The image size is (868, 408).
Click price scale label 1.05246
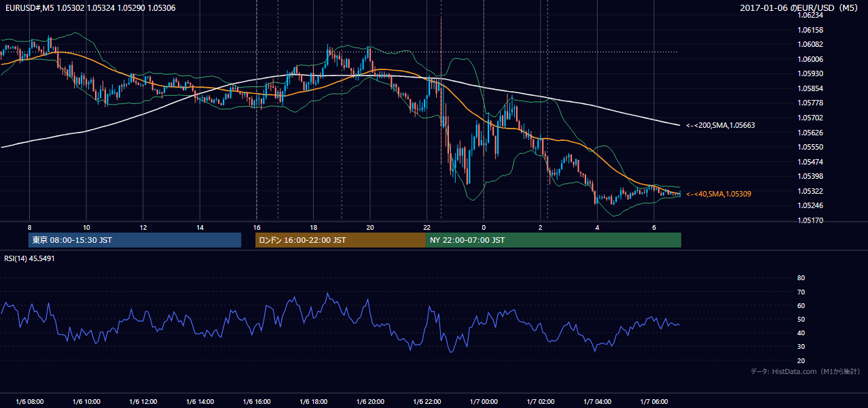[x=810, y=205]
